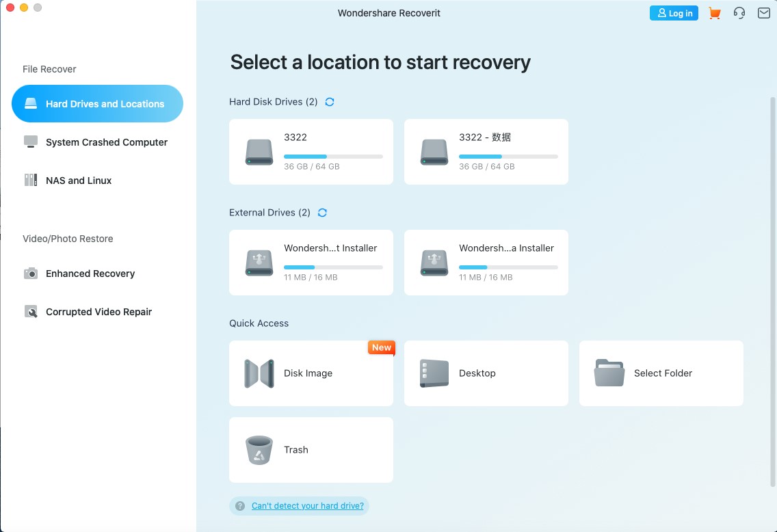Screen dimensions: 777x532
Task: Select the 3322 - 数据 drive card
Action: pyautogui.click(x=486, y=152)
